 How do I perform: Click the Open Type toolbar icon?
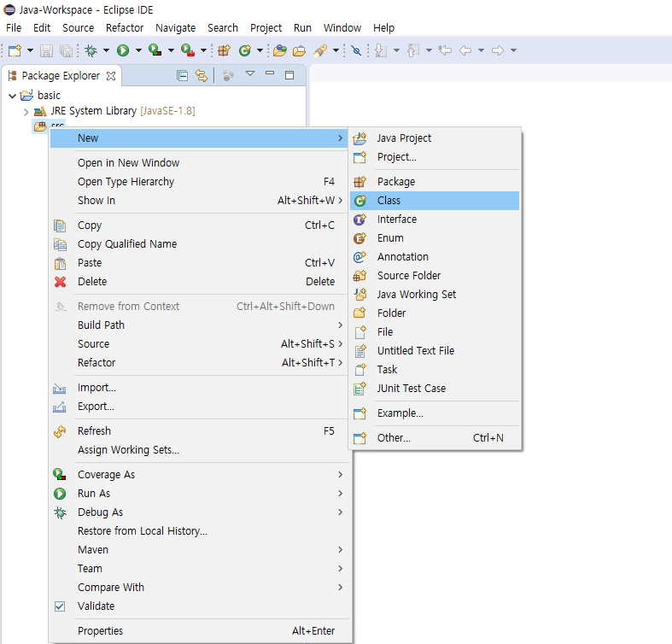click(x=280, y=50)
